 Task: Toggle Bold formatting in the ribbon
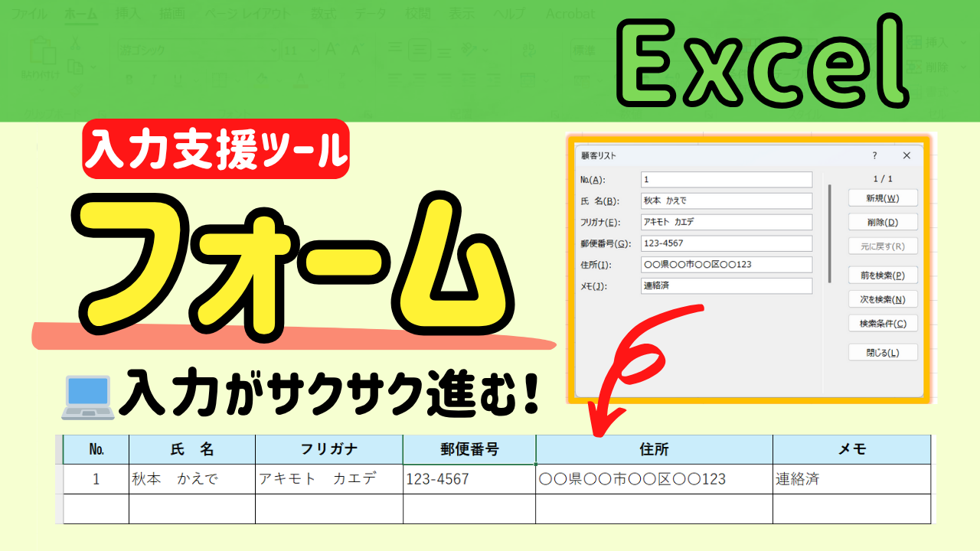129,77
